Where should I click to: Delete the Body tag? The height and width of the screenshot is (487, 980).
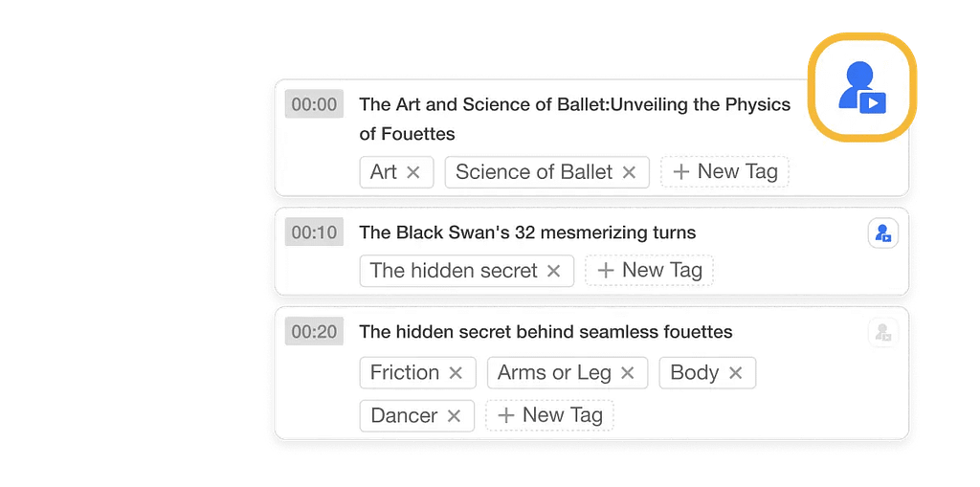[736, 373]
